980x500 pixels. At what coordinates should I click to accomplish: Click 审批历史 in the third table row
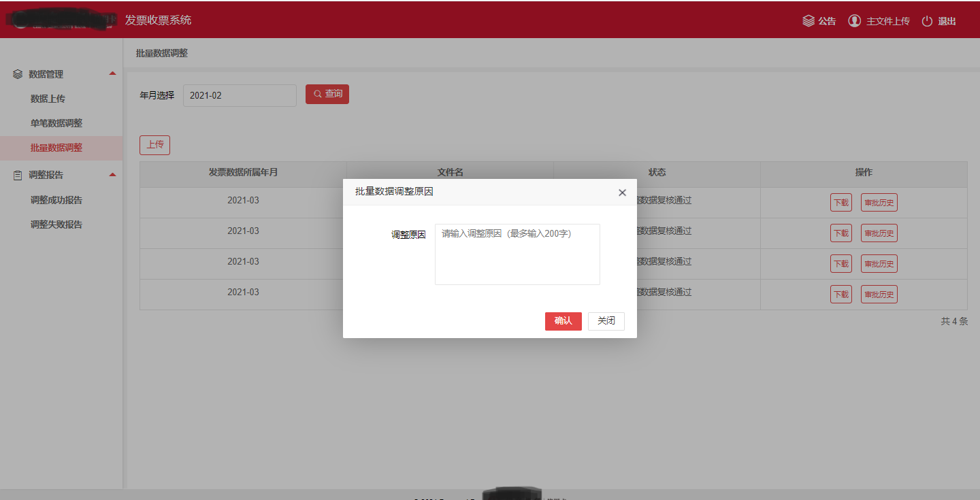[879, 264]
